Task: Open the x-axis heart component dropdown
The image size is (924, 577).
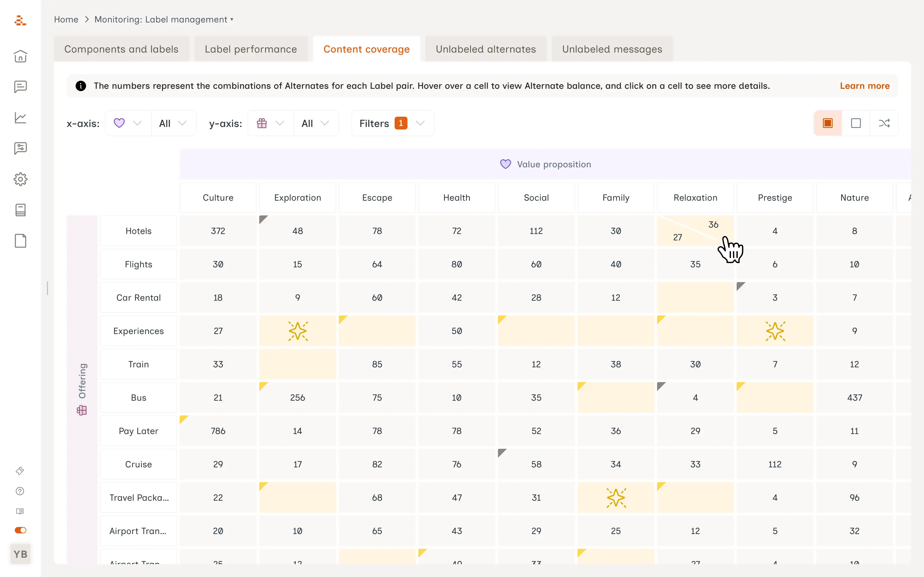Action: 127,123
